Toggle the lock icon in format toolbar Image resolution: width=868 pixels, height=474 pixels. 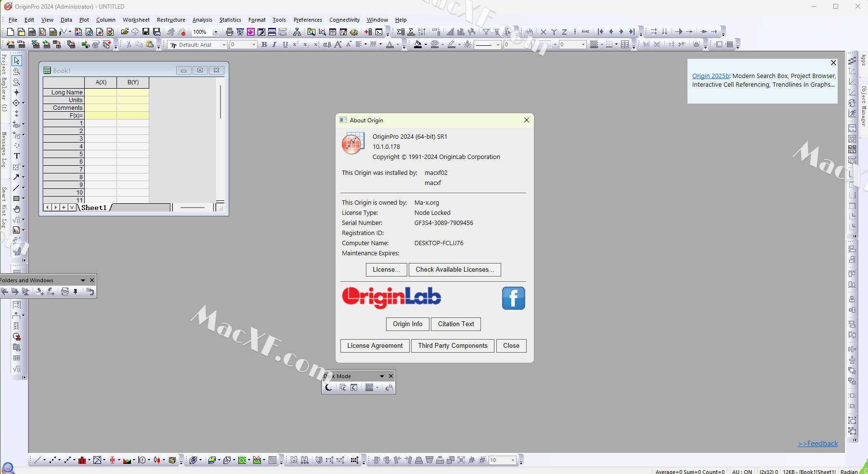(696, 45)
